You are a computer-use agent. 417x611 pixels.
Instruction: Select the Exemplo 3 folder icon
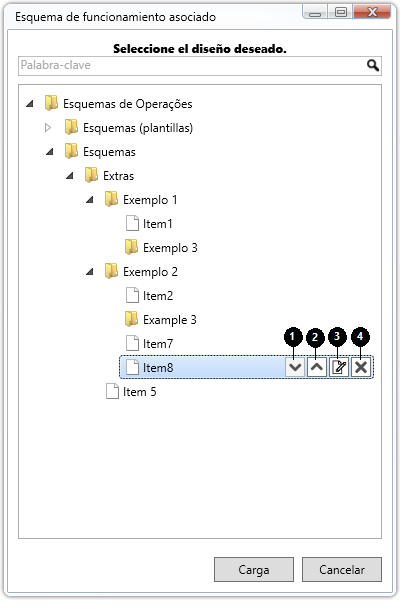click(131, 247)
